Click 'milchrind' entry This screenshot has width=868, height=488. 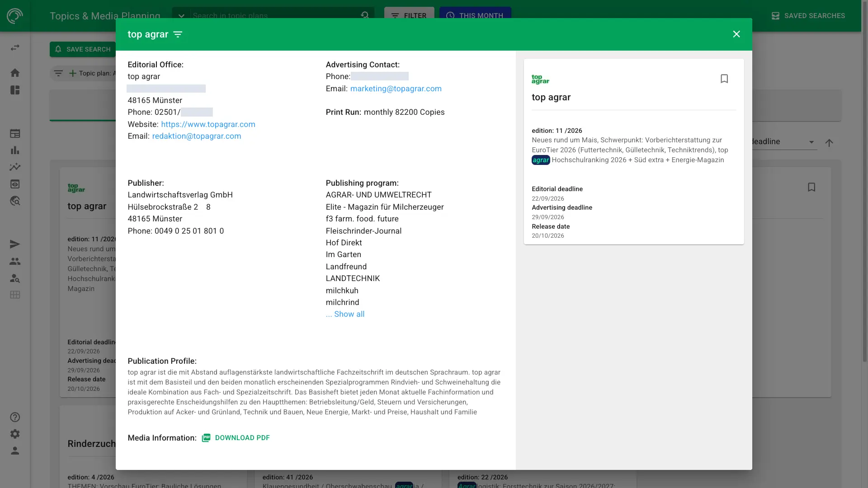342,302
